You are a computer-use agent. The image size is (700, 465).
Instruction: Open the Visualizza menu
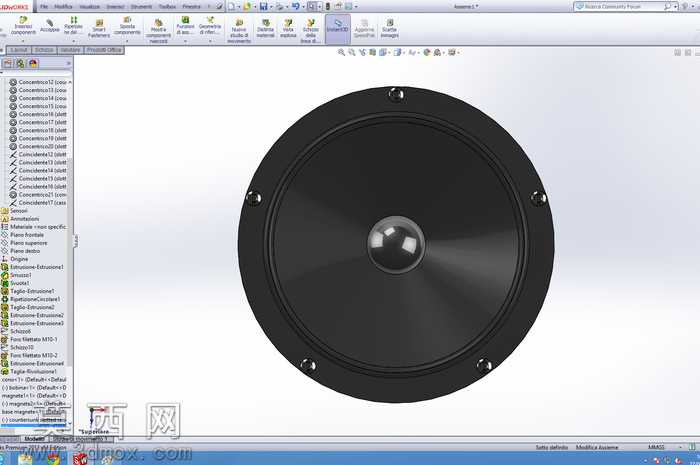pos(89,7)
